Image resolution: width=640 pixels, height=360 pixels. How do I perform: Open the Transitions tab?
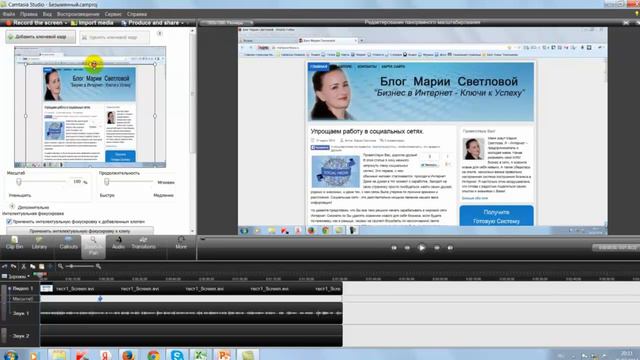click(143, 243)
